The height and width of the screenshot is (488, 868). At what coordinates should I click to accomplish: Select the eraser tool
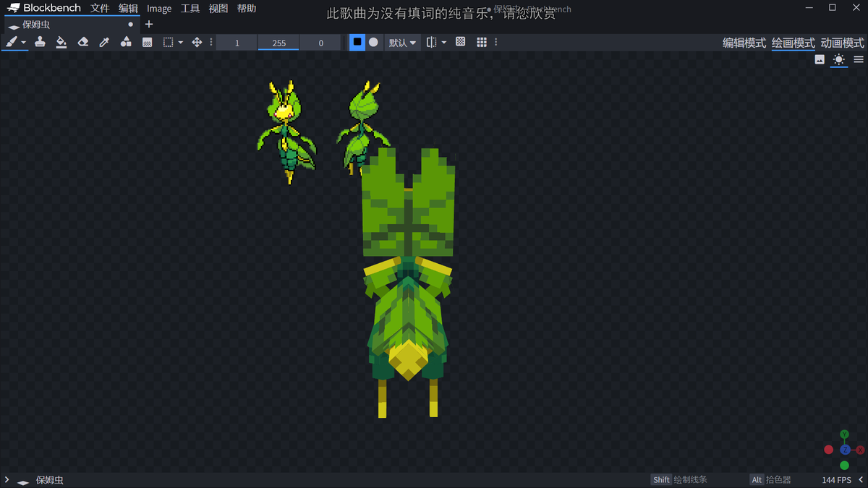point(82,42)
